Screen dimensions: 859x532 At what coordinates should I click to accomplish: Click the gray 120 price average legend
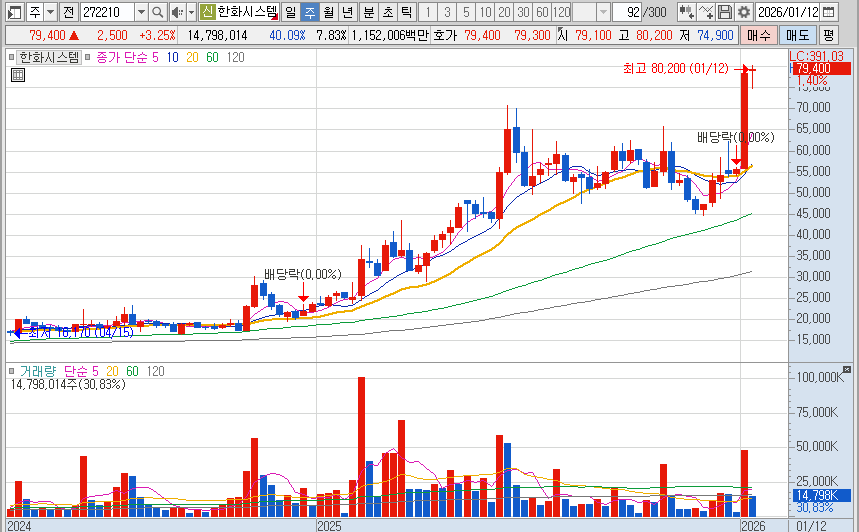pos(236,58)
